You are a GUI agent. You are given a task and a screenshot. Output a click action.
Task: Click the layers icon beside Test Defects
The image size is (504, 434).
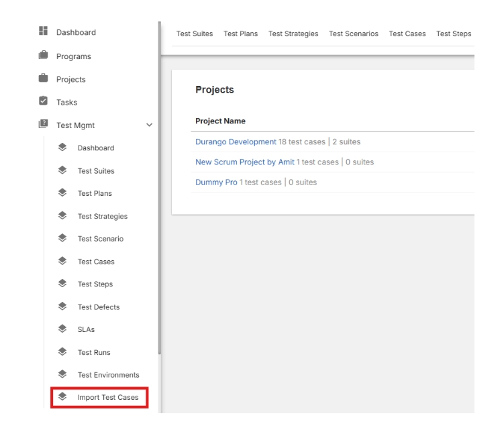coord(62,307)
